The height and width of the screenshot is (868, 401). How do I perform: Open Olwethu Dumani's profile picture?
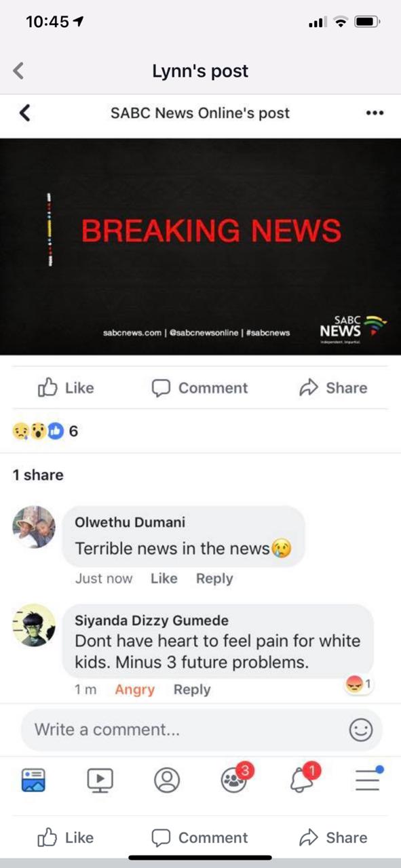click(x=34, y=527)
